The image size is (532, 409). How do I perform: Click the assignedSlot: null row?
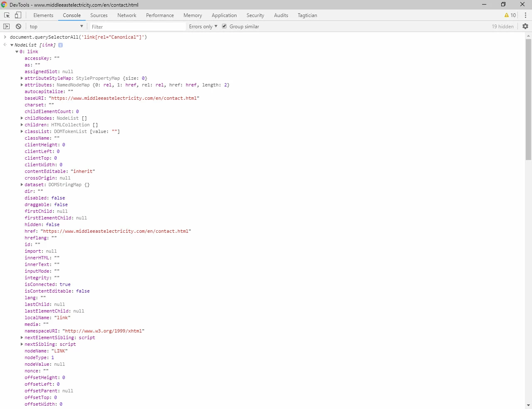tap(49, 71)
